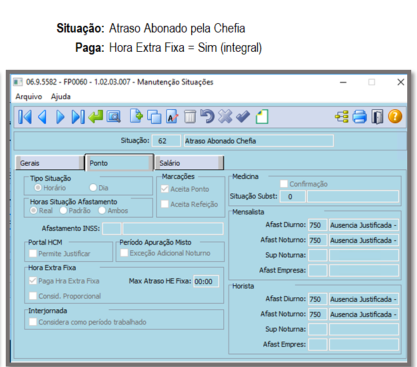Click the printer icon
Image resolution: width=417 pixels, height=367 pixels.
pyautogui.click(x=360, y=117)
